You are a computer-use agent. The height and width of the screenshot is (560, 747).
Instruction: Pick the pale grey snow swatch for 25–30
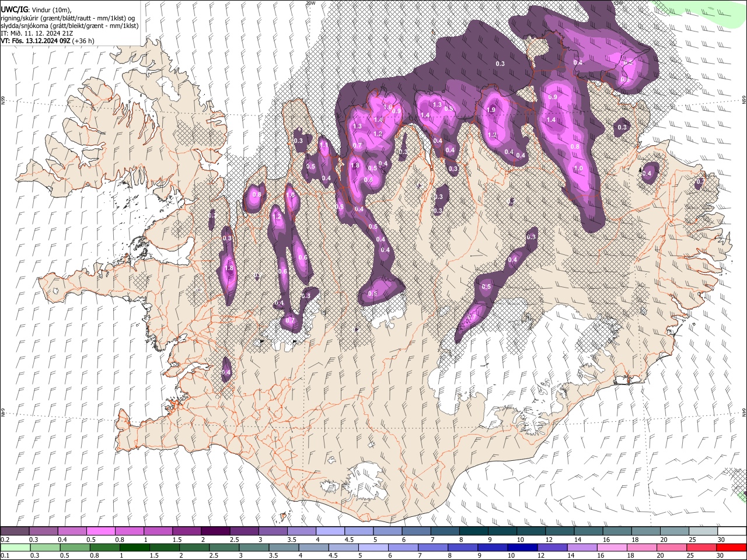[703, 531]
